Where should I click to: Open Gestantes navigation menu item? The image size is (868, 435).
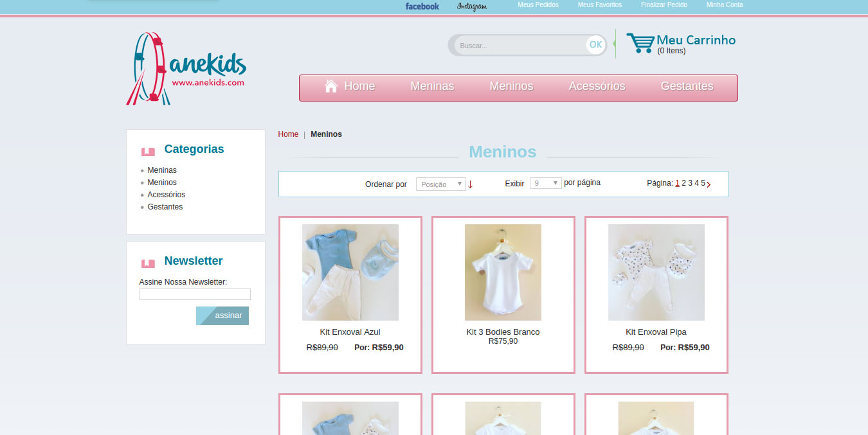(x=687, y=86)
